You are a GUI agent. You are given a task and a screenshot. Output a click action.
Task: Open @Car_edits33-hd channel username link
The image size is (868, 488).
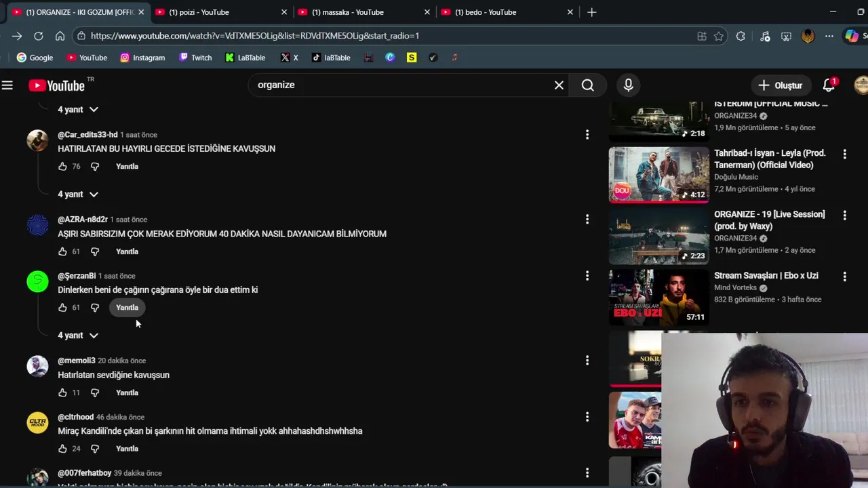pyautogui.click(x=87, y=135)
